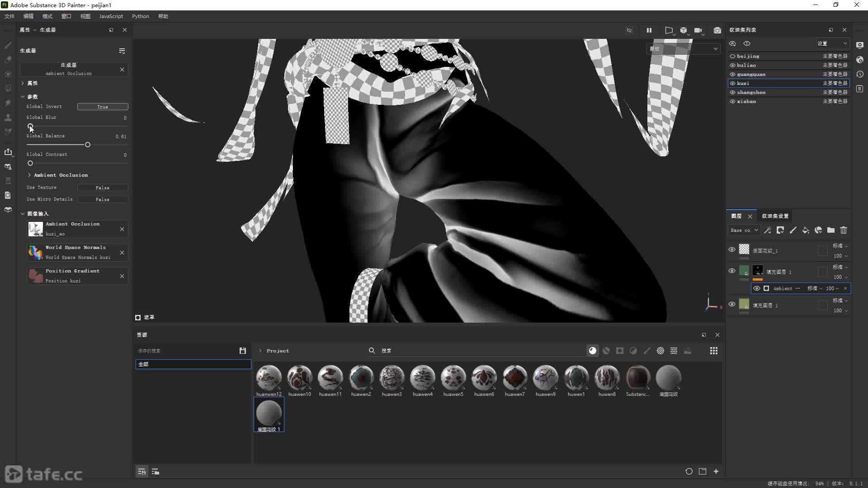Screen dimensions: 868x488
Task: Open the generator list options icon
Action: pyautogui.click(x=122, y=51)
